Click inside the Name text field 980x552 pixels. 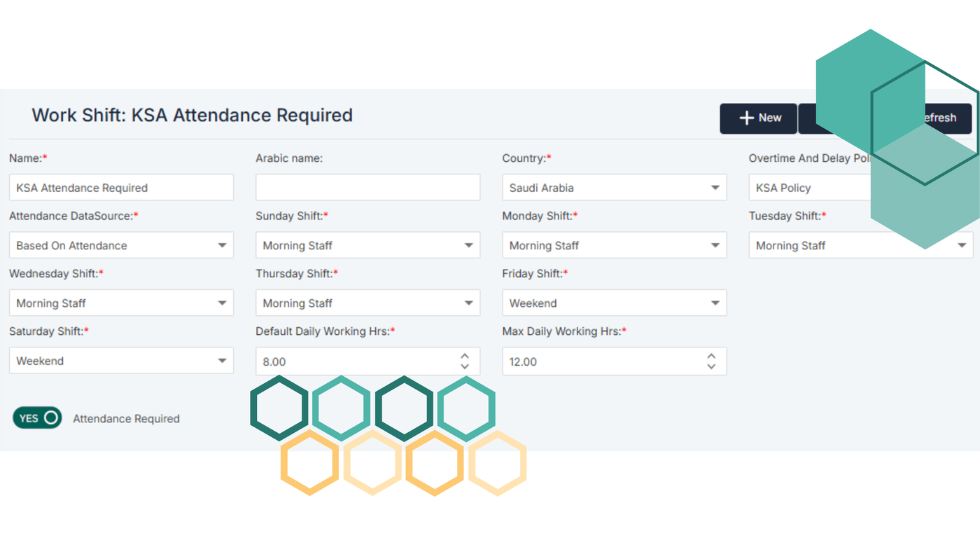(x=120, y=188)
